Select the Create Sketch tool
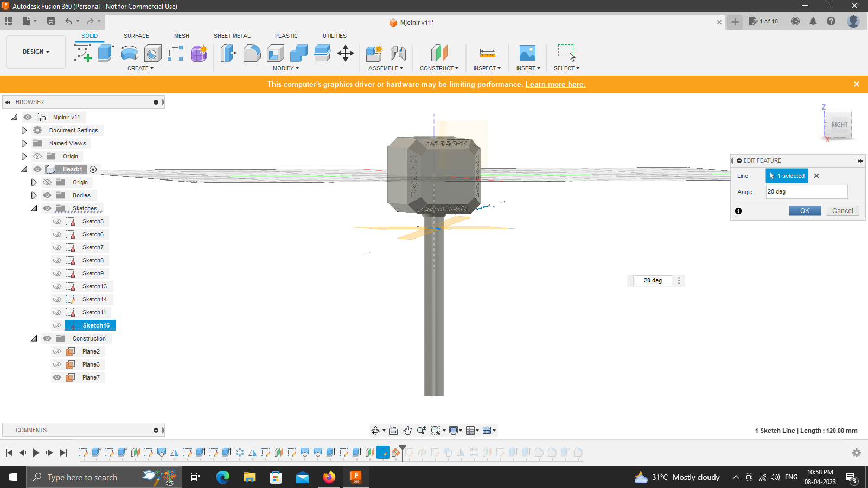 tap(82, 53)
